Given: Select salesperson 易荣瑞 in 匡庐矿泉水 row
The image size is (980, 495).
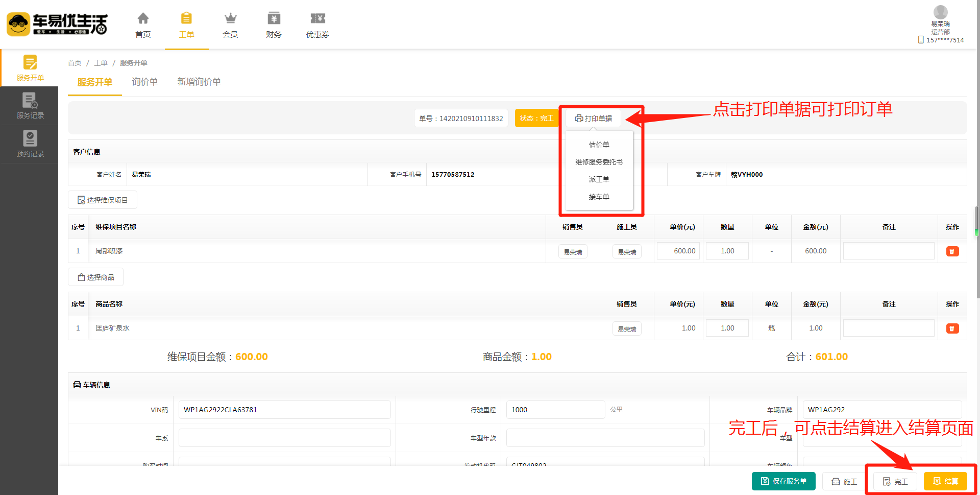Looking at the screenshot, I should tap(627, 328).
